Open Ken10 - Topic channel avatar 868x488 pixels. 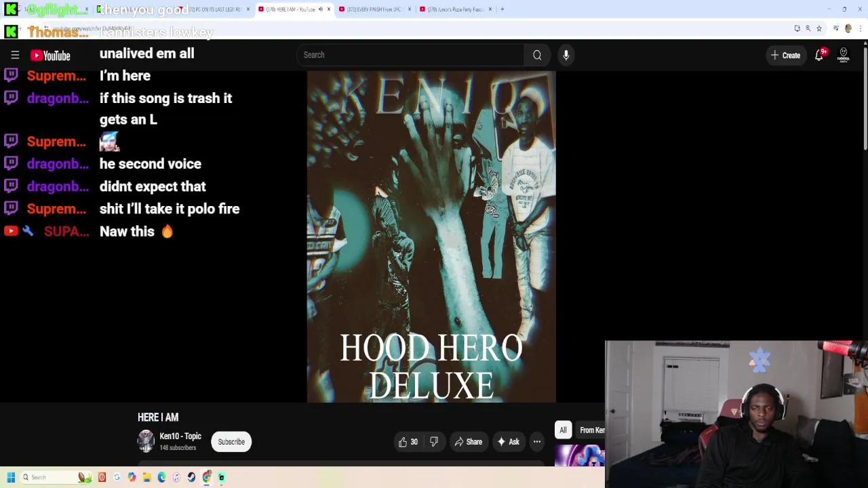146,441
